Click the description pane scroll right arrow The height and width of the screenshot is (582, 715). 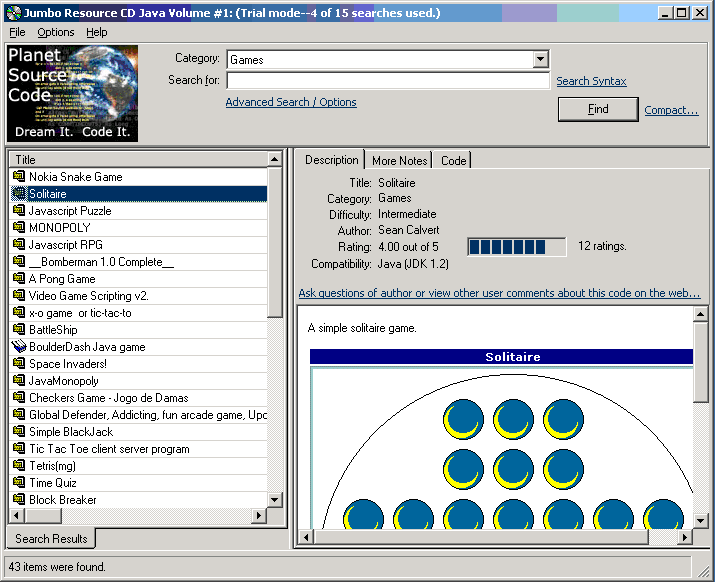pos(684,537)
